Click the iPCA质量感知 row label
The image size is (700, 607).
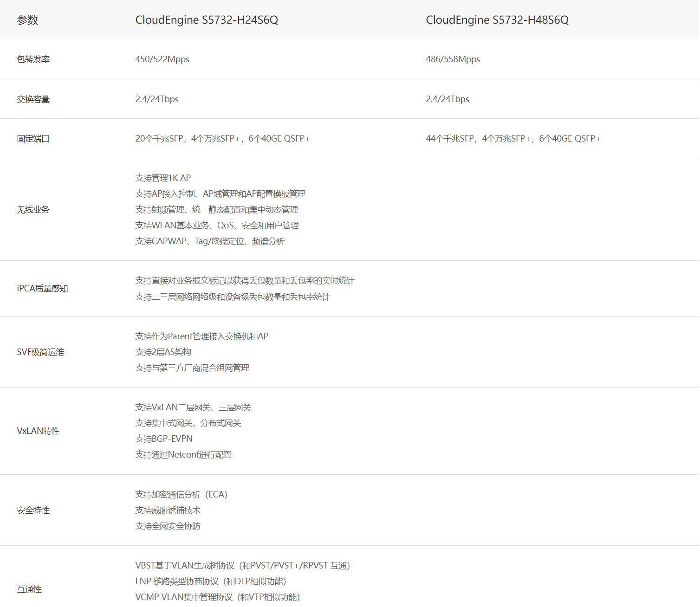pyautogui.click(x=42, y=289)
